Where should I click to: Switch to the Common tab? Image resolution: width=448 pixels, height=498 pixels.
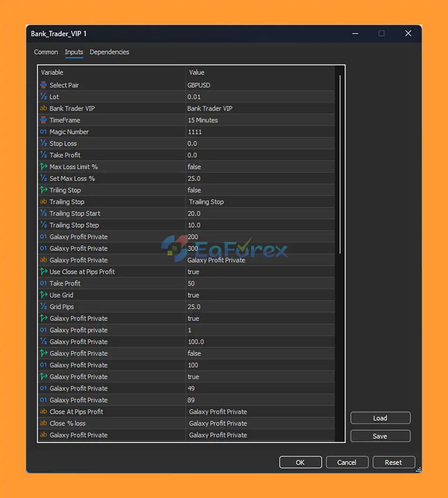[x=46, y=52]
